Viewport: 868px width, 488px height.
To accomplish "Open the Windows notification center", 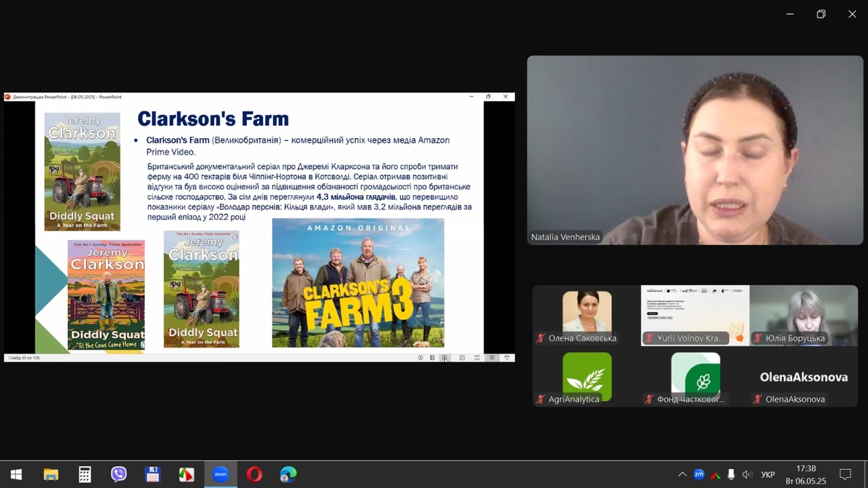I will pos(845,474).
